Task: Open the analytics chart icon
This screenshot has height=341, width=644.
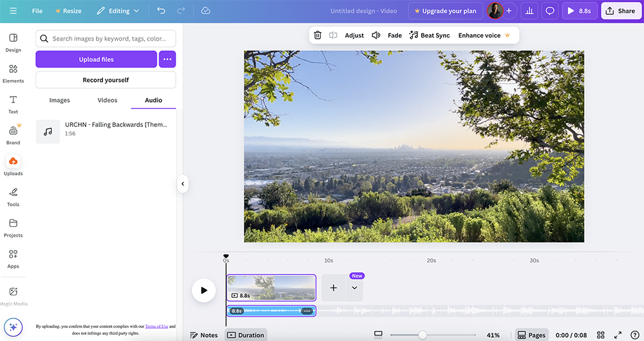Action: point(529,11)
